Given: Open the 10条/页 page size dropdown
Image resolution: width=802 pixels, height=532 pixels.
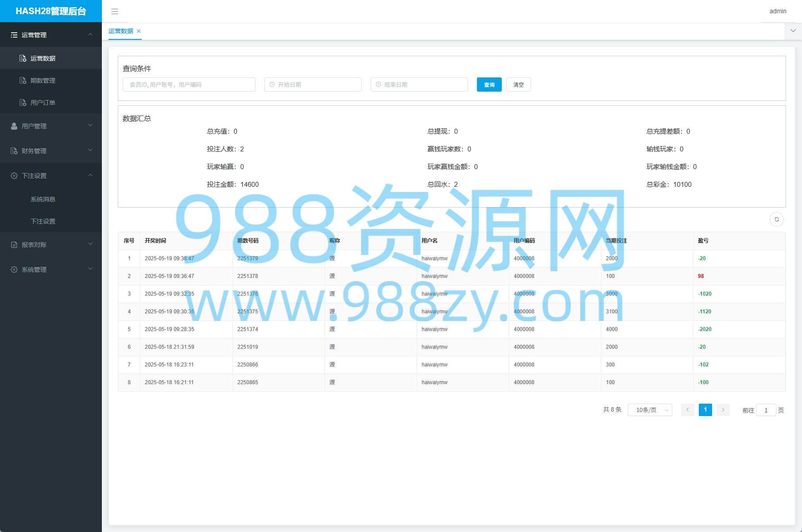Looking at the screenshot, I should point(650,410).
